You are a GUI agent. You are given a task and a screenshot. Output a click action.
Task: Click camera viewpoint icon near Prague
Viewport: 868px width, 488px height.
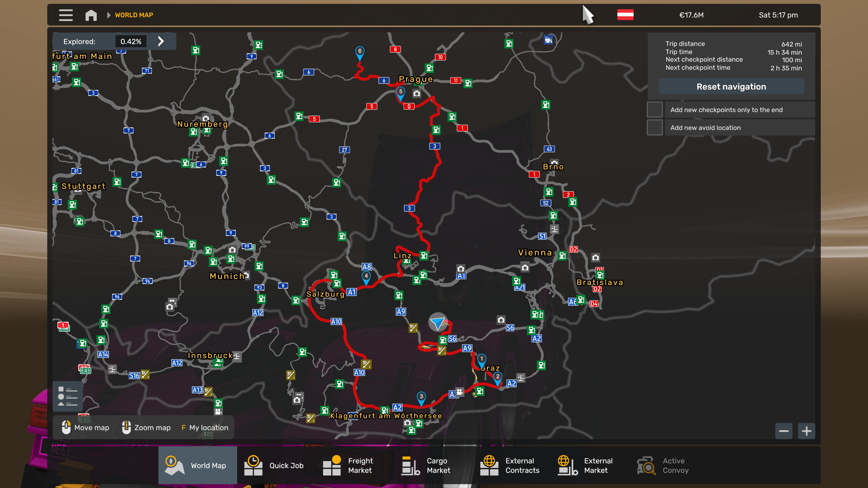pos(417,94)
